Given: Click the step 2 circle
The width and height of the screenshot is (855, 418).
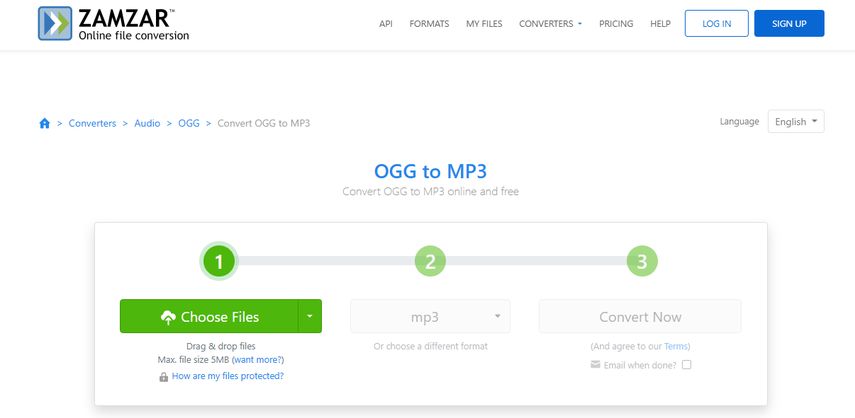Looking at the screenshot, I should 430,262.
